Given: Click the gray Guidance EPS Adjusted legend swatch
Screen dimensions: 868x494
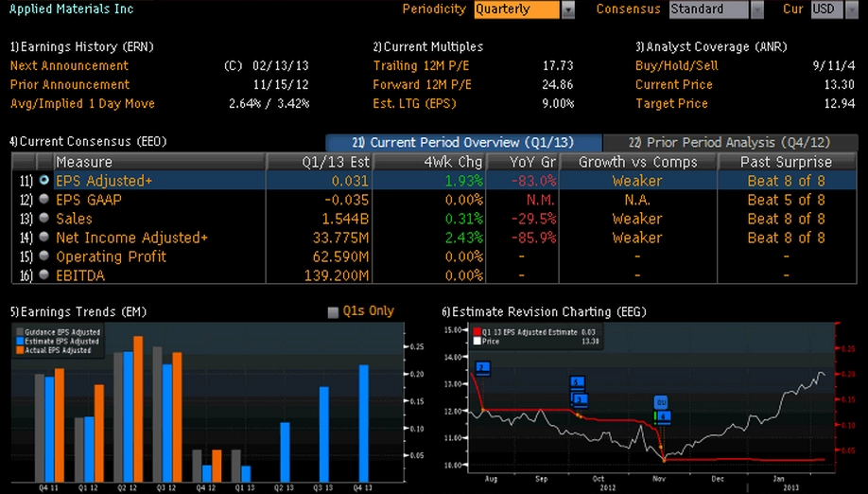Looking at the screenshot, I should [x=19, y=332].
